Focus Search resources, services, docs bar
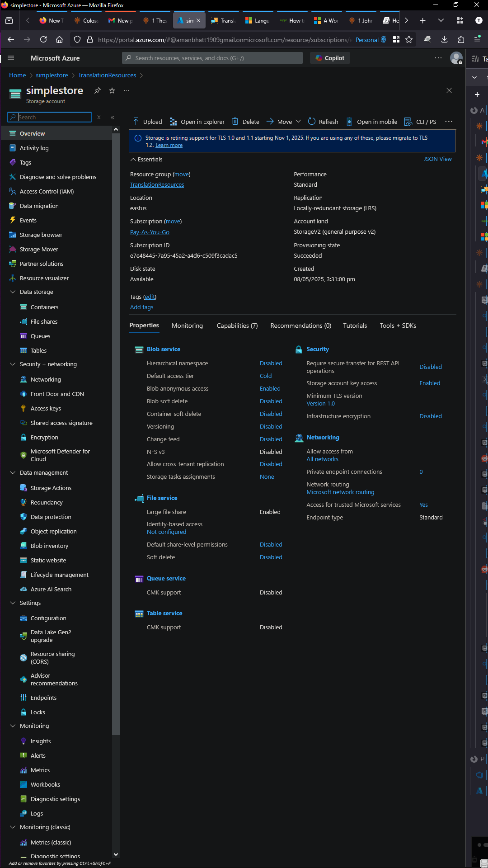The width and height of the screenshot is (488, 868). (x=212, y=58)
